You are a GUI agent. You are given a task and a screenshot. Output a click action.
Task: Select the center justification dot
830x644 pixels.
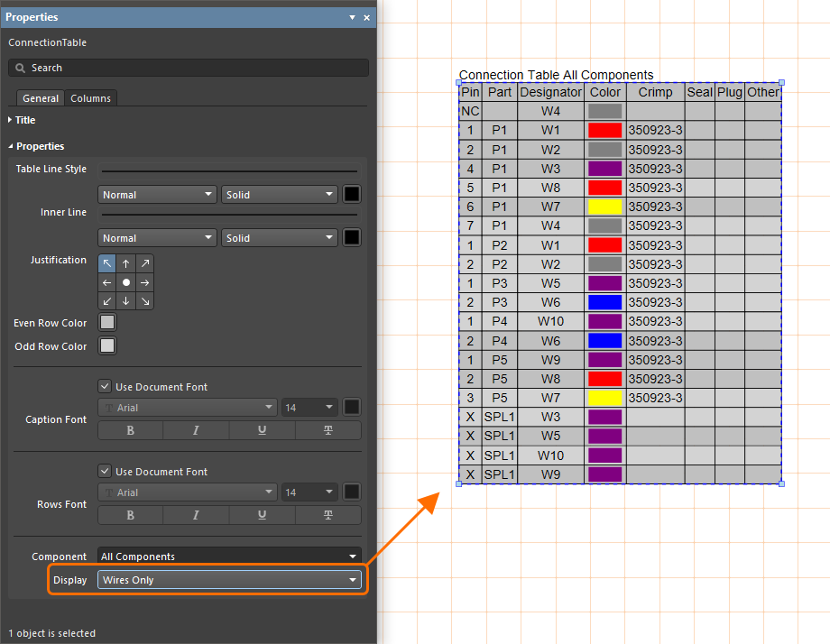click(x=126, y=282)
